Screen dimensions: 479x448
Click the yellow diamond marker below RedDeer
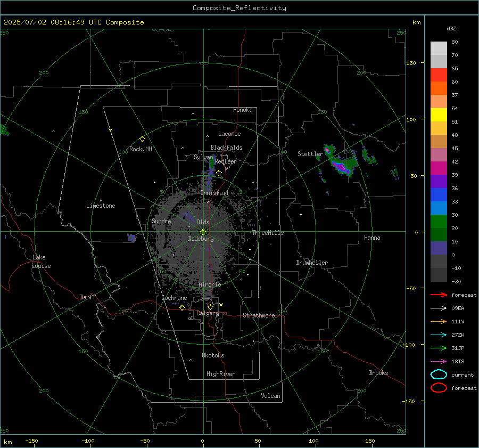[x=219, y=173]
